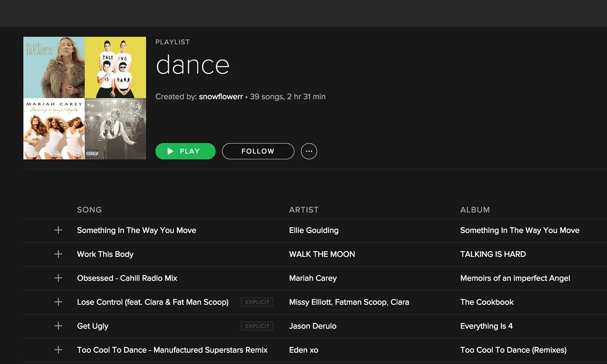Select song Obsessed - Cahill Radio Mix
607x364 pixels.
(x=127, y=278)
